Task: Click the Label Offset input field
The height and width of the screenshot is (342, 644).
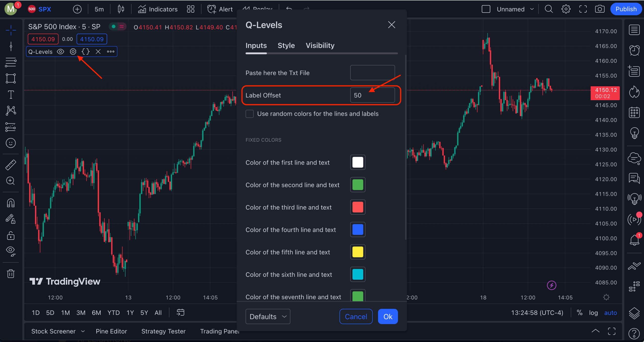Action: click(372, 95)
